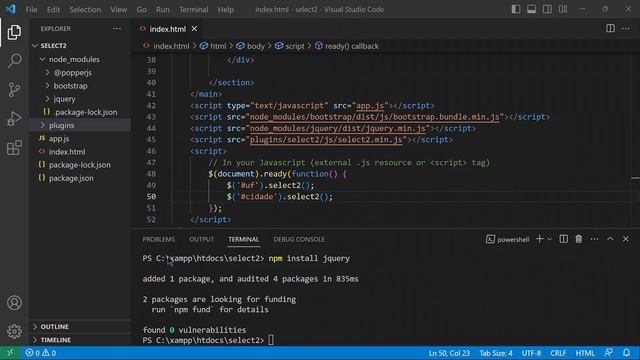The height and width of the screenshot is (360, 640).
Task: Toggle primary side bar layout icon
Action: click(x=516, y=9)
